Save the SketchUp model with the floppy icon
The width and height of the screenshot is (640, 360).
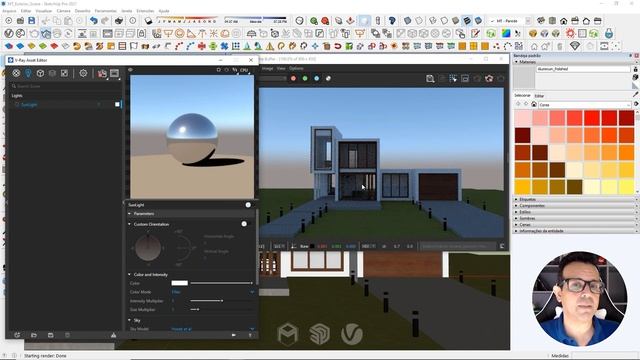[31, 20]
